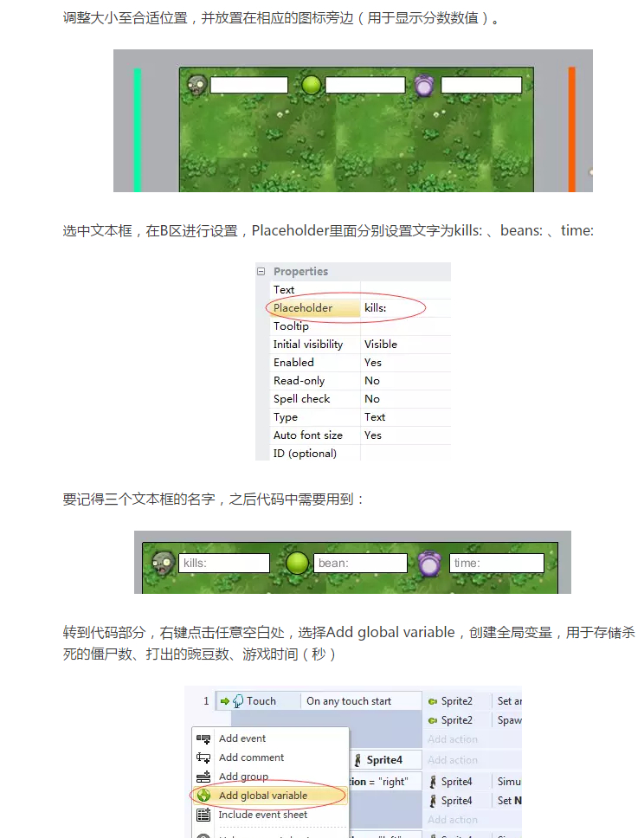
Task: Click the green ball next to 'bean:' box
Action: click(297, 563)
